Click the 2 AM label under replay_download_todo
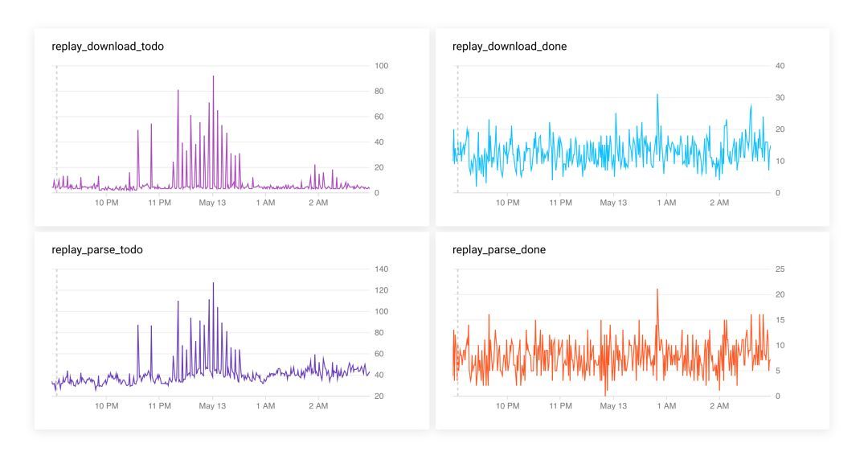This screenshot has height=456, width=868. pyautogui.click(x=318, y=203)
